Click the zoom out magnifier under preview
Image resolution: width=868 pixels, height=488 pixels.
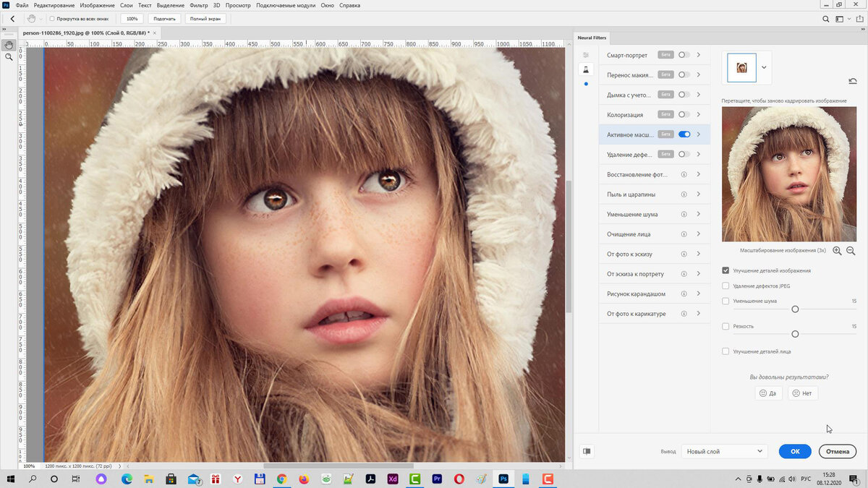coord(851,251)
